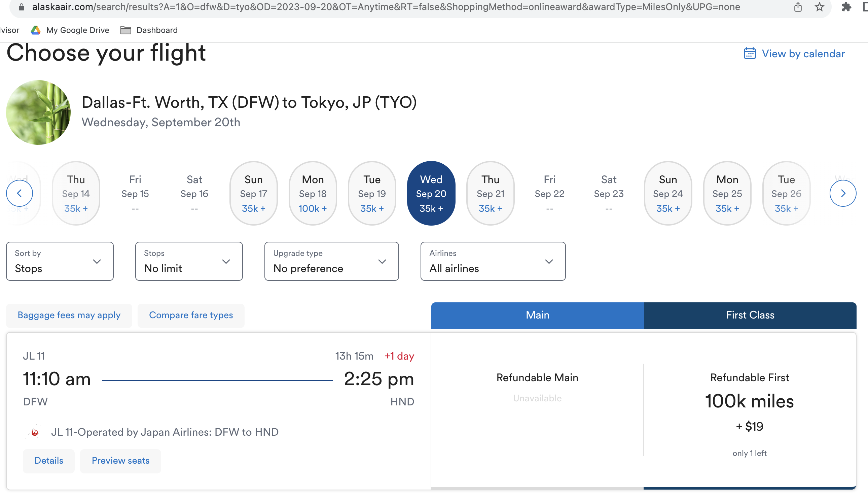This screenshot has height=499, width=868.
Task: Switch to the First Class fare tab
Action: coord(750,315)
